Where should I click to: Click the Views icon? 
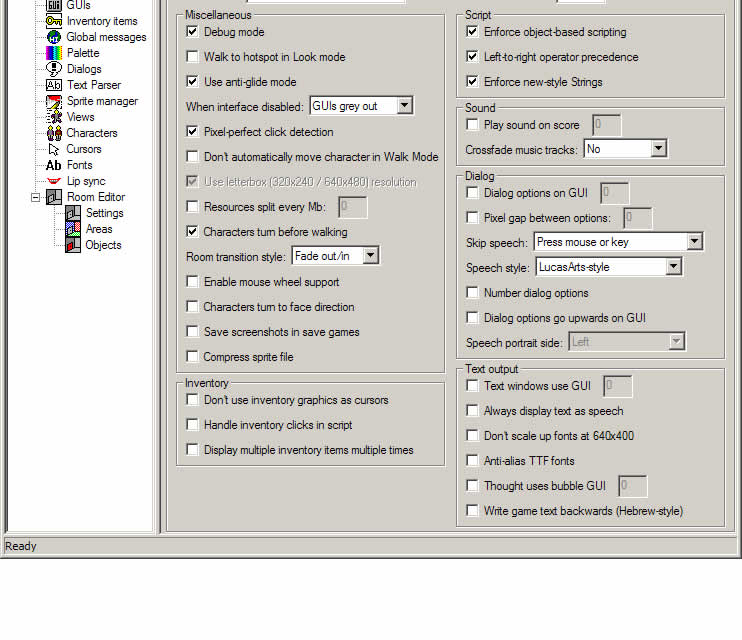point(53,117)
